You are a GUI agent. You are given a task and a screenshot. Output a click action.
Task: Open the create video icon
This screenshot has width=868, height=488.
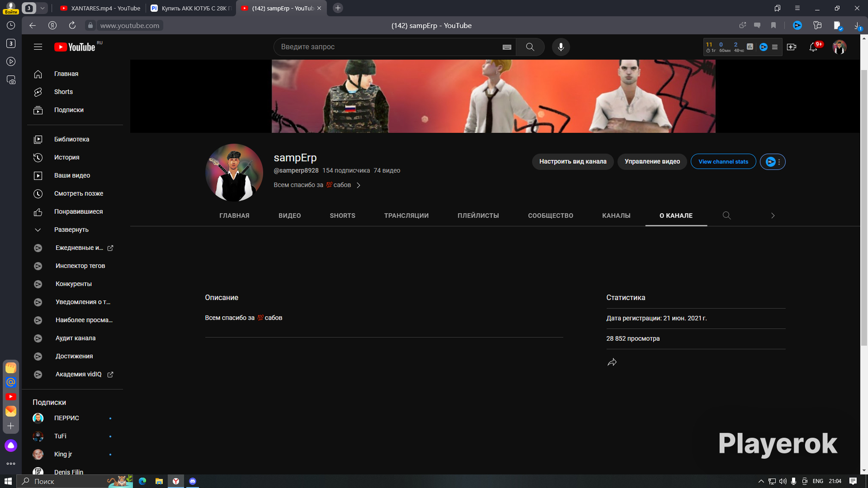(791, 47)
